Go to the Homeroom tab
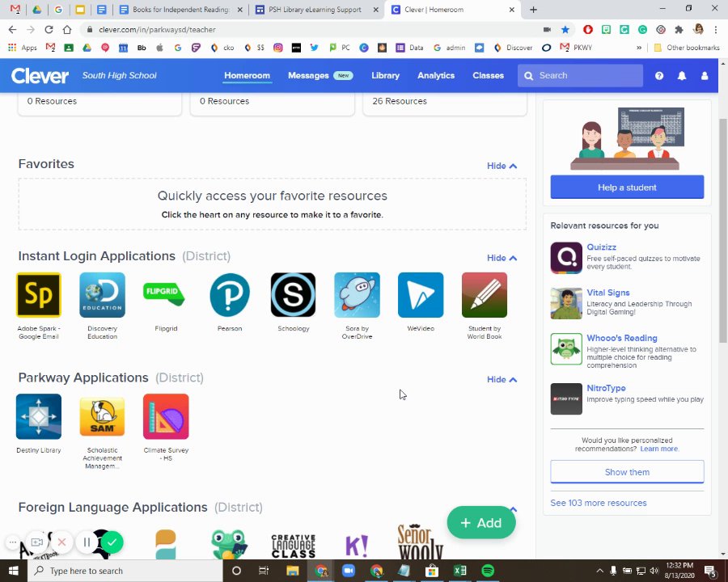Screen dimensions: 728x582 tap(247, 76)
